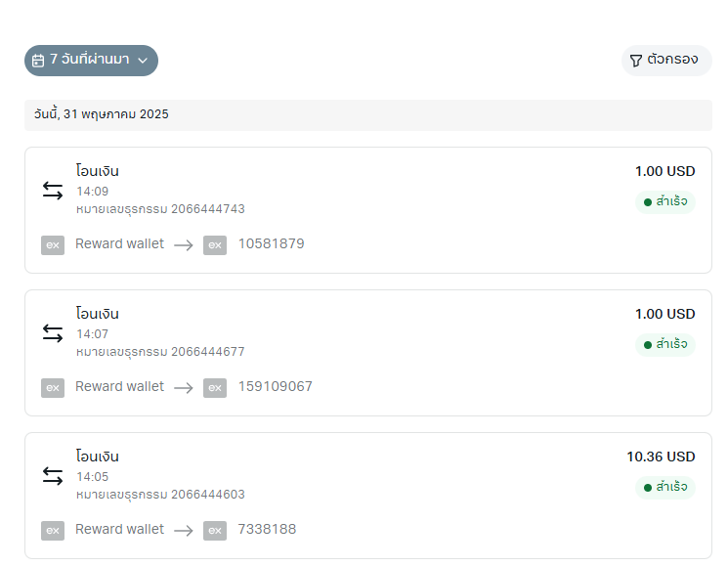Expand the 7 วันที่ผ่านมา dropdown chevron
Viewport: 728px width, 566px height.
143,61
